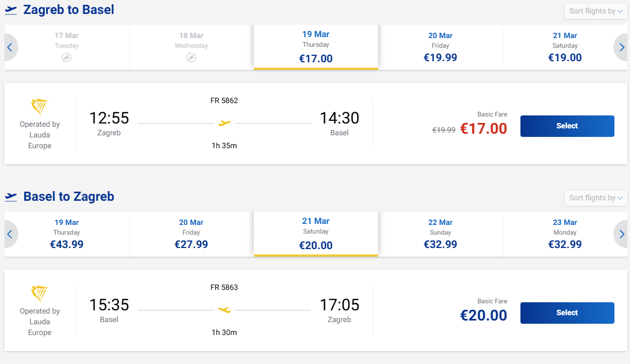This screenshot has width=630, height=364.
Task: Select the €20.00 Basel to Zagreb flight
Action: click(567, 313)
